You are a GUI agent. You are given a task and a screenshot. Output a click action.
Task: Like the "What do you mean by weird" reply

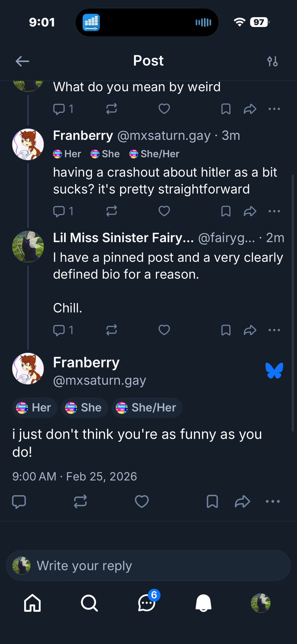coord(164,109)
